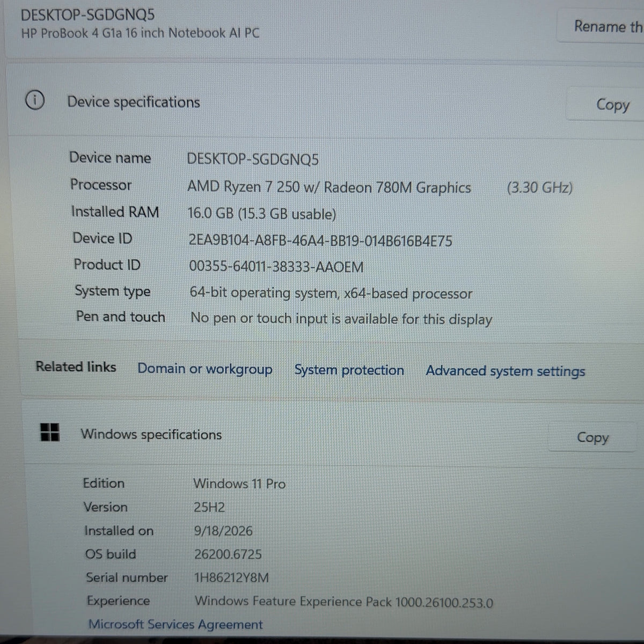Click the Installed on label
Screen dimensions: 644x644
119,531
